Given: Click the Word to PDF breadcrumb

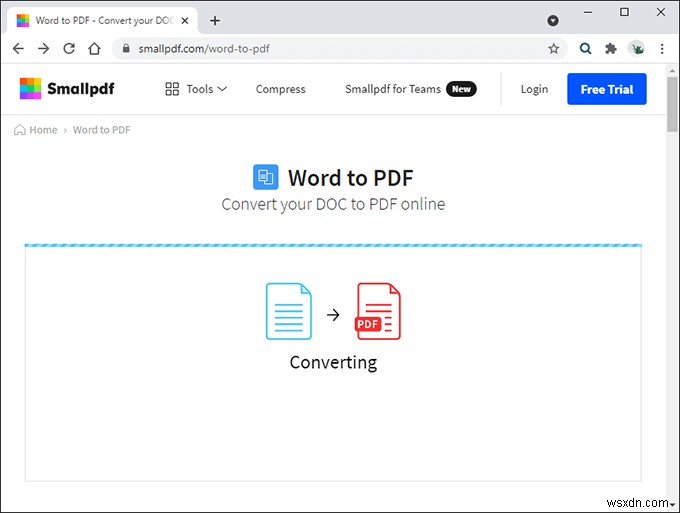Looking at the screenshot, I should coord(101,130).
